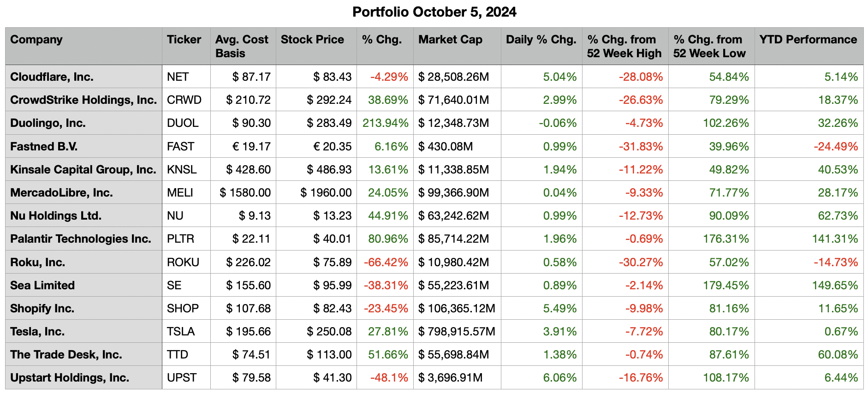The height and width of the screenshot is (394, 868).
Task: Click the Daily % Chg. header
Action: 541,40
